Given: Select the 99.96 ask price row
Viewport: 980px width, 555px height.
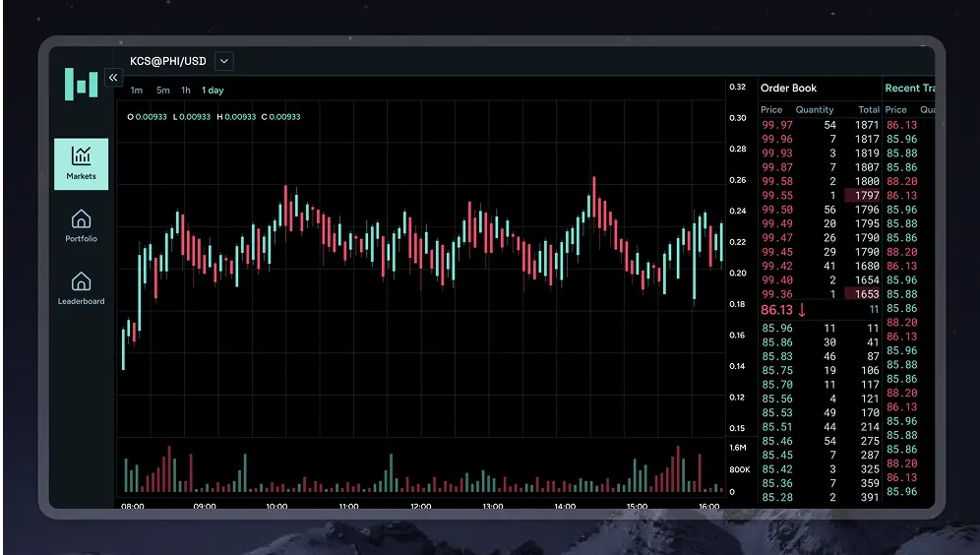Looking at the screenshot, I should click(x=820, y=140).
